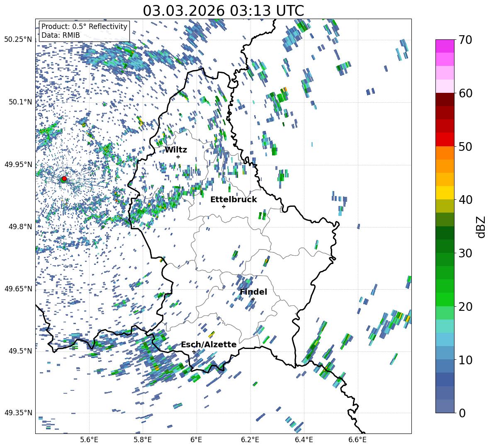Screen dimensions: 491x448
Task: Click the 49.65°N latitude label
Action: (x=18, y=288)
